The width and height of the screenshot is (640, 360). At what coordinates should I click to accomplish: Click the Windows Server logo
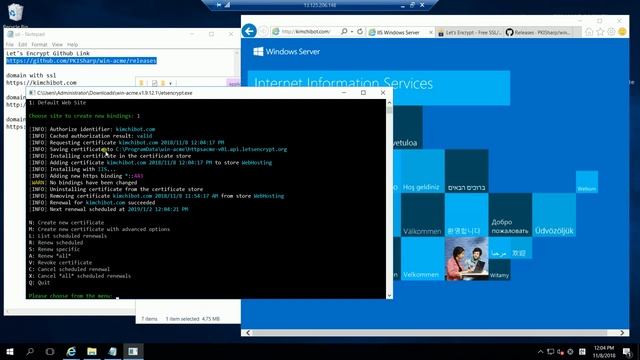pos(287,51)
